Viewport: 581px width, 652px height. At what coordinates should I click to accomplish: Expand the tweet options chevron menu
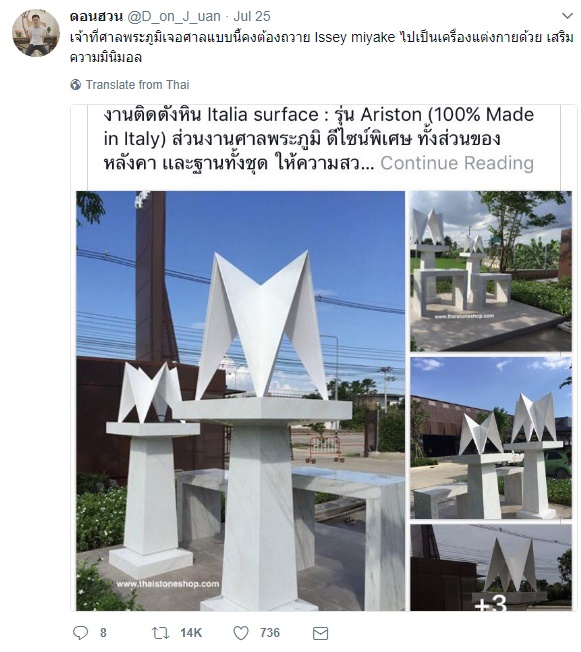pos(567,16)
